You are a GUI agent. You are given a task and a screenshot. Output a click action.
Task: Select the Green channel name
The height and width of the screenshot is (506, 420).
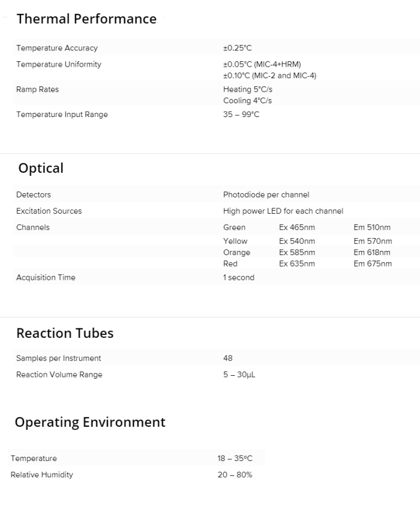(x=234, y=227)
